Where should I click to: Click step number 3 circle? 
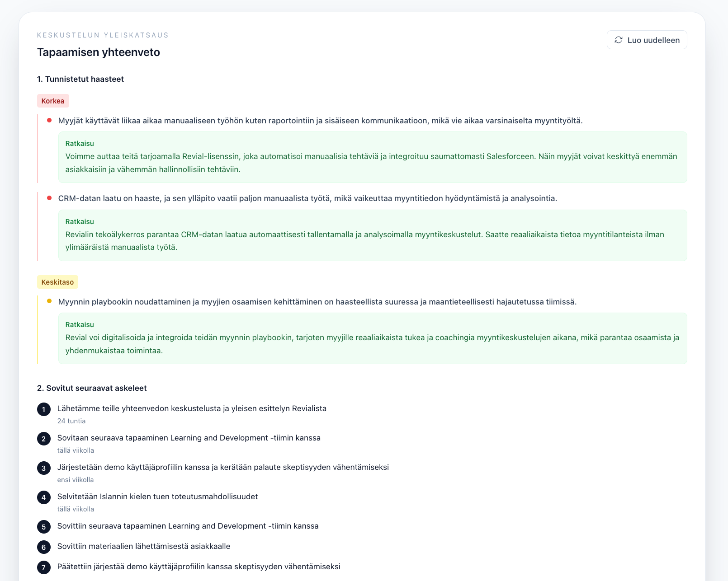44,469
